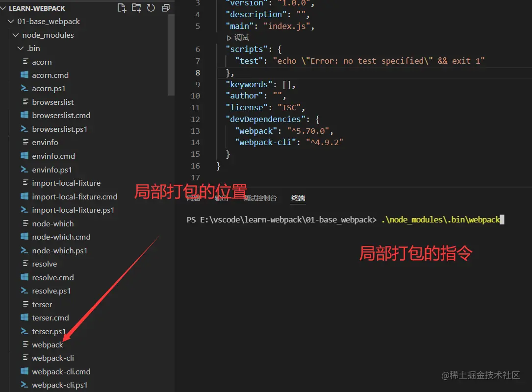Click the Windows icon of webpack-cli.cmd

(25, 371)
